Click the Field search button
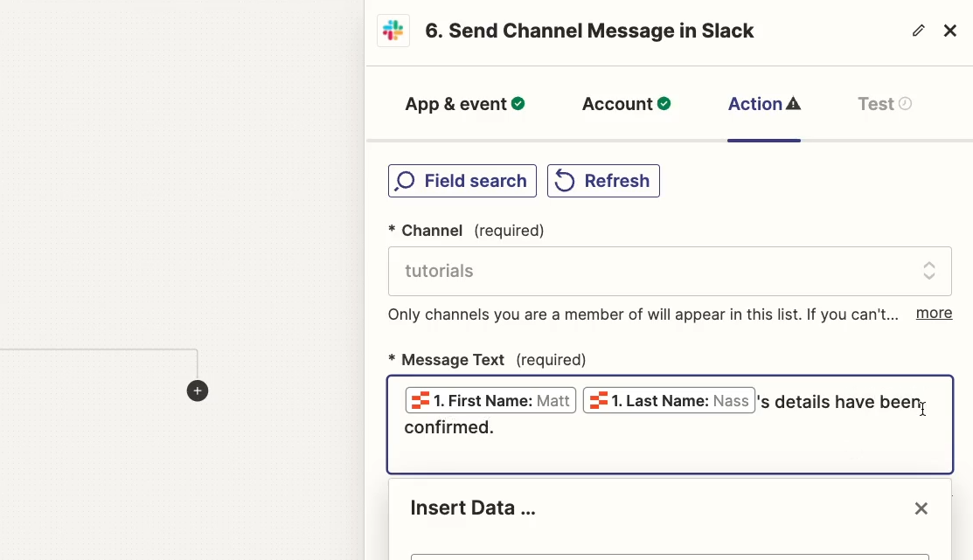The image size is (973, 560). (462, 181)
